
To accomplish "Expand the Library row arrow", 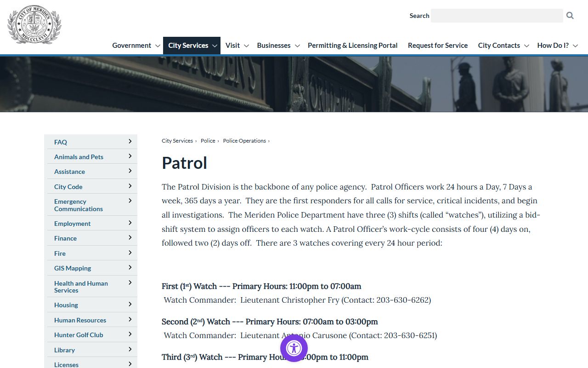I will coord(130,349).
